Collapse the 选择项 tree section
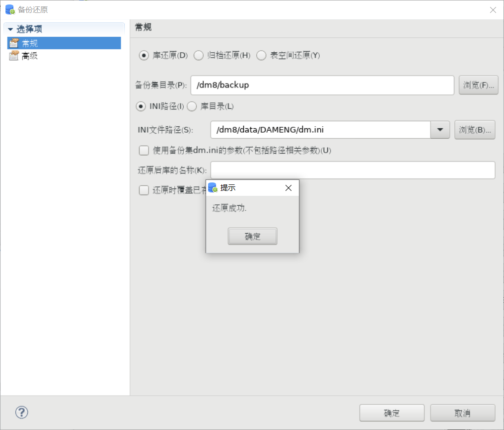The width and height of the screenshot is (504, 430). point(10,29)
